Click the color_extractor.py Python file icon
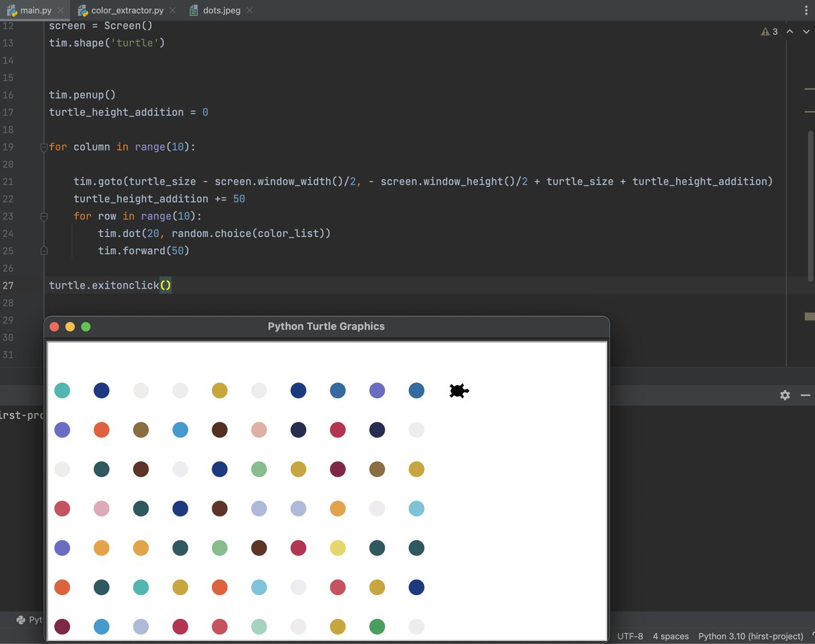The height and width of the screenshot is (644, 815). tap(83, 10)
